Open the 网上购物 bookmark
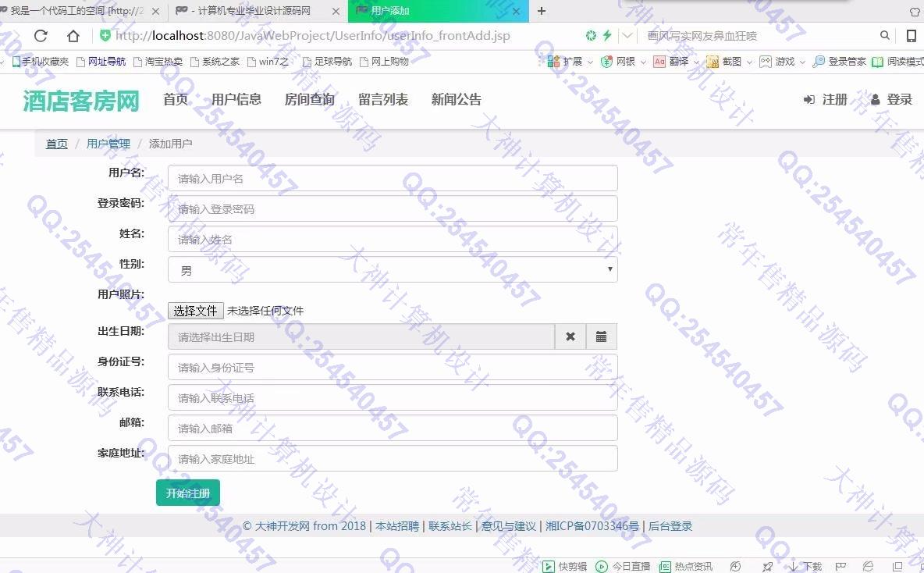Image resolution: width=924 pixels, height=573 pixels. 384,62
